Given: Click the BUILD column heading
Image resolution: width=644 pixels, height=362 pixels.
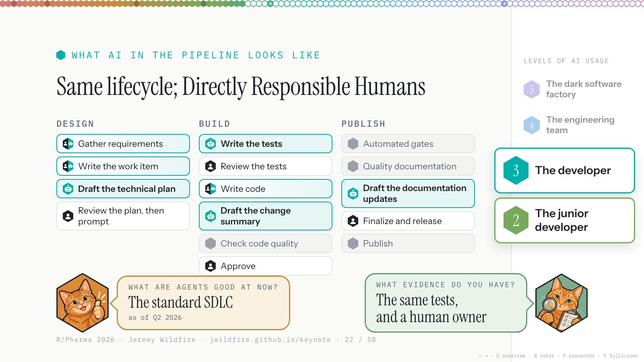Looking at the screenshot, I should point(215,124).
